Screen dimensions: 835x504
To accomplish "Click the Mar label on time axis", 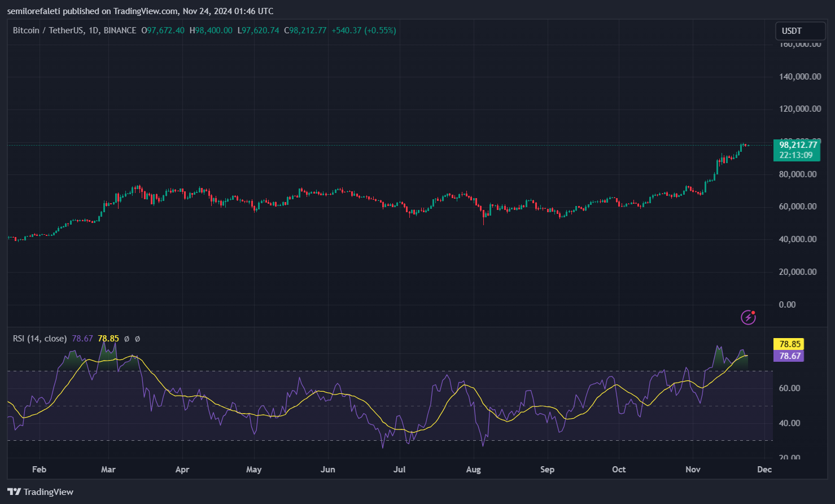I will (108, 470).
